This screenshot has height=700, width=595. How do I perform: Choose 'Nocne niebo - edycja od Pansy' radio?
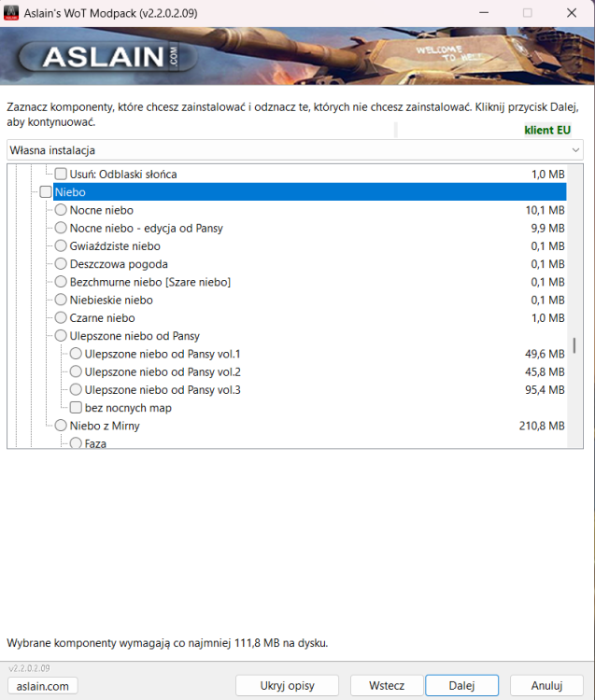[x=61, y=228]
